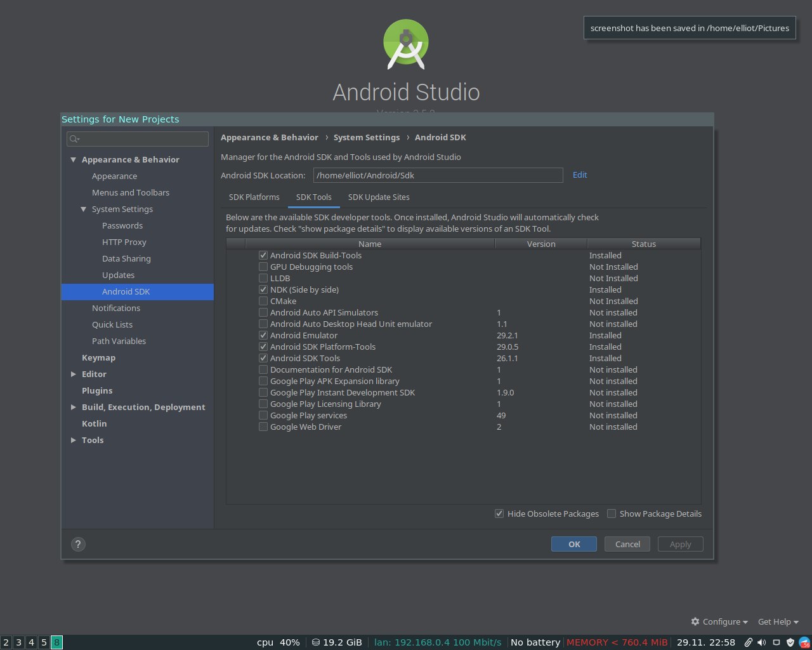Click Appearance & Behavior breadcrumb
The width and height of the screenshot is (812, 650).
(270, 137)
